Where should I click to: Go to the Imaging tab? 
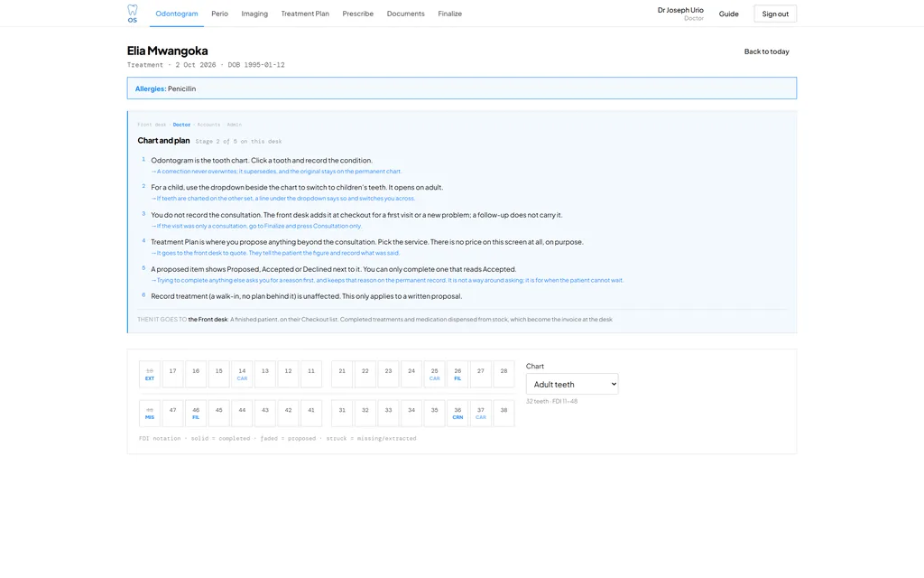coord(254,14)
